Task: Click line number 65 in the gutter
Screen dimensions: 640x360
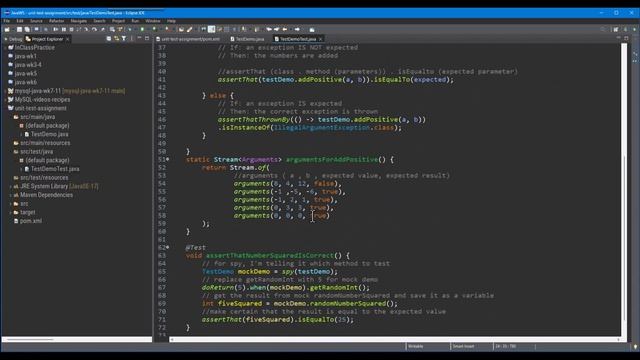Action: point(162,271)
